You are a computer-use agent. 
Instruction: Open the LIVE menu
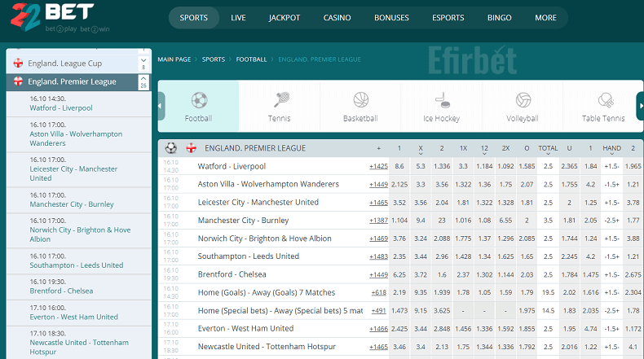point(238,18)
